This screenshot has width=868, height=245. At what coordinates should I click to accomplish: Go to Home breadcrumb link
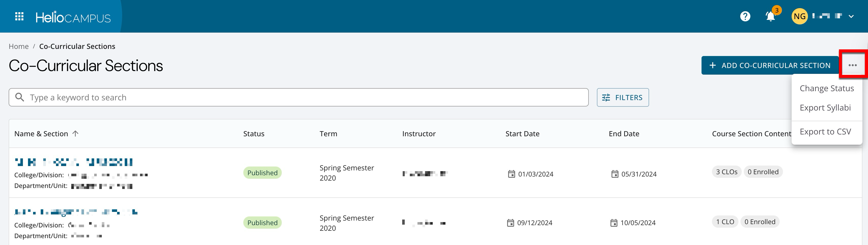[x=19, y=46]
